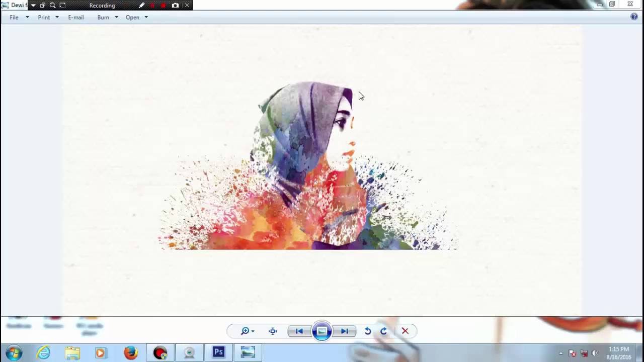Launch Internet Explorer from the taskbar

(x=44, y=353)
